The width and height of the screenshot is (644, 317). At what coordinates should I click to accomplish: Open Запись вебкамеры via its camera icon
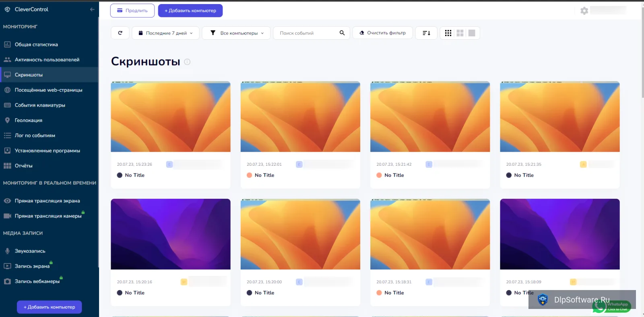pyautogui.click(x=7, y=282)
